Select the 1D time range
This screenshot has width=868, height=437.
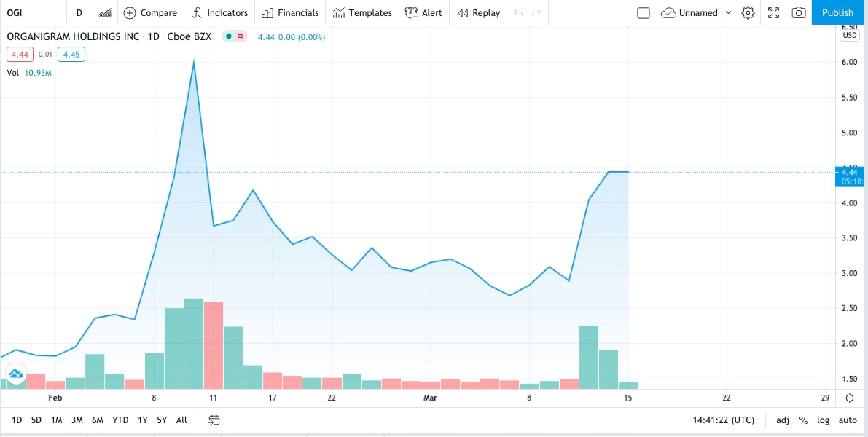coord(17,420)
